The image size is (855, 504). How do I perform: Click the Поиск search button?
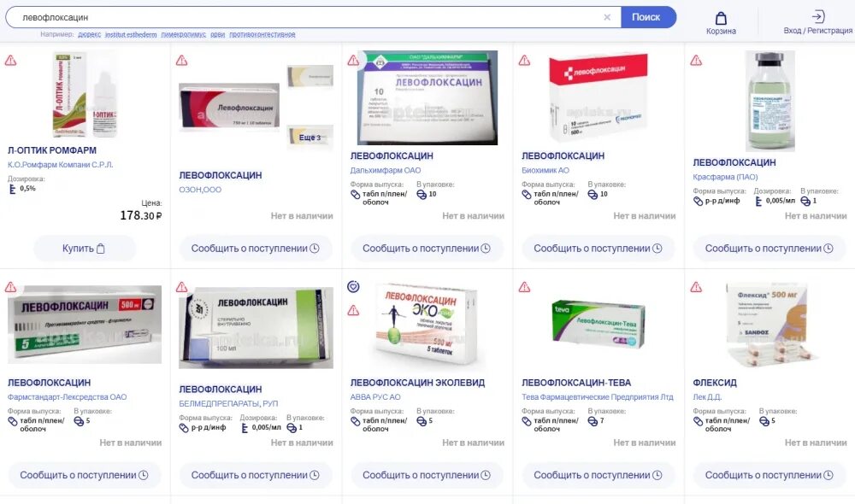(648, 17)
